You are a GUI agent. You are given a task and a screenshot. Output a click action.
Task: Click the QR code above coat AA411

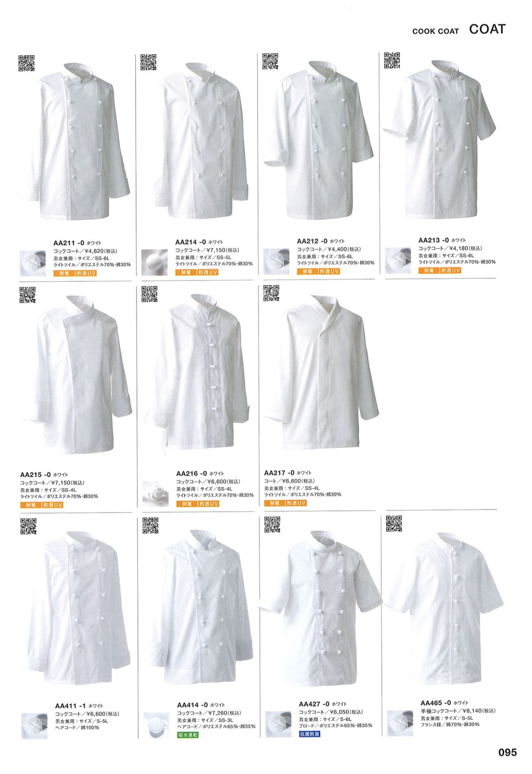tap(28, 526)
